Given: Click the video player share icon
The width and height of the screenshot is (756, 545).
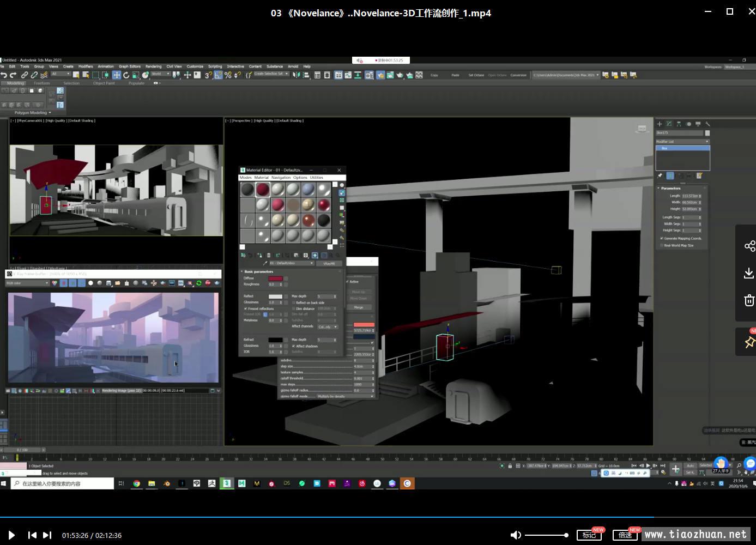Looking at the screenshot, I should tap(749, 246).
